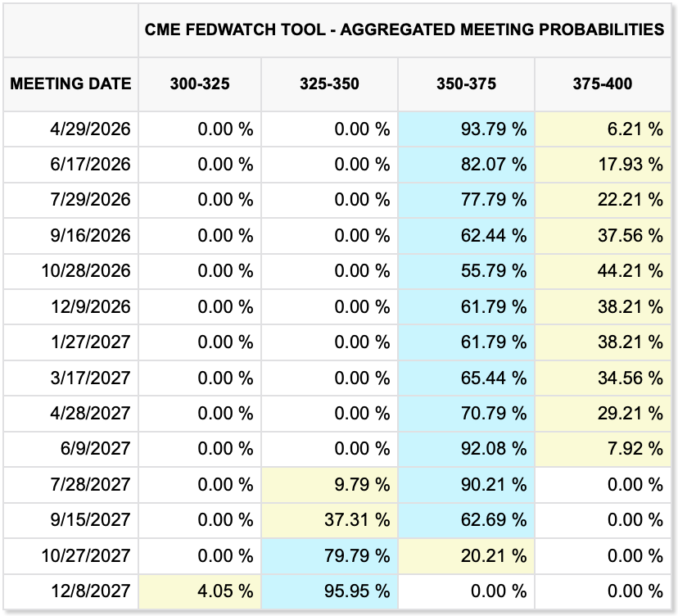Click the CME FedWatch Tool table title

(405, 29)
